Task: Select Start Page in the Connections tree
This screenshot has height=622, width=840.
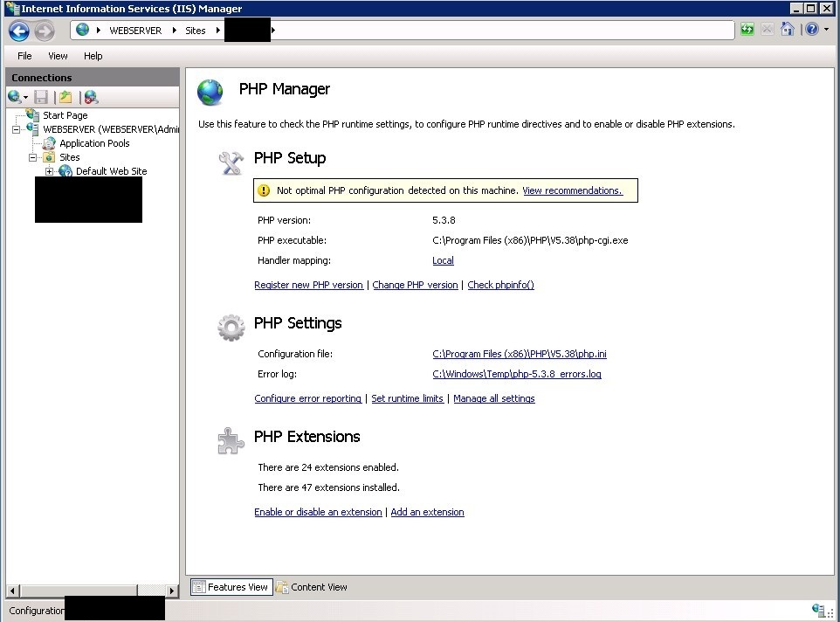Action: tap(65, 115)
